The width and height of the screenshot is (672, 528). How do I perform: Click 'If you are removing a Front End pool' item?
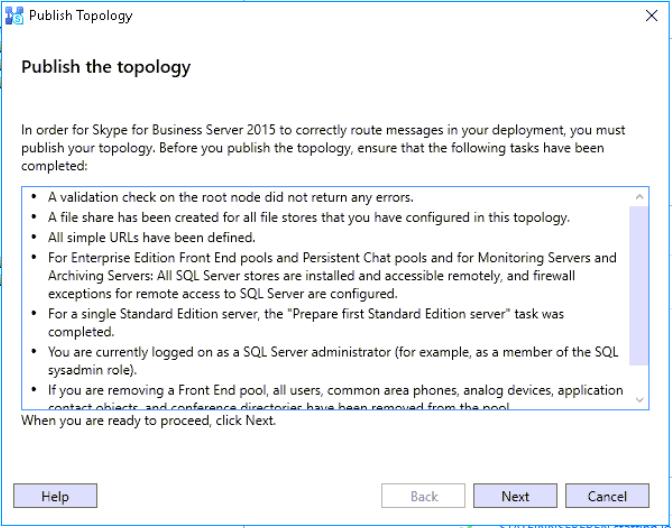click(336, 398)
